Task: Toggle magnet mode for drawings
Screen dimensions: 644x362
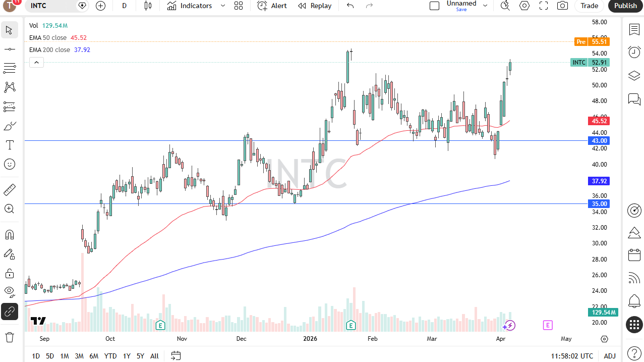Action: pos(10,235)
